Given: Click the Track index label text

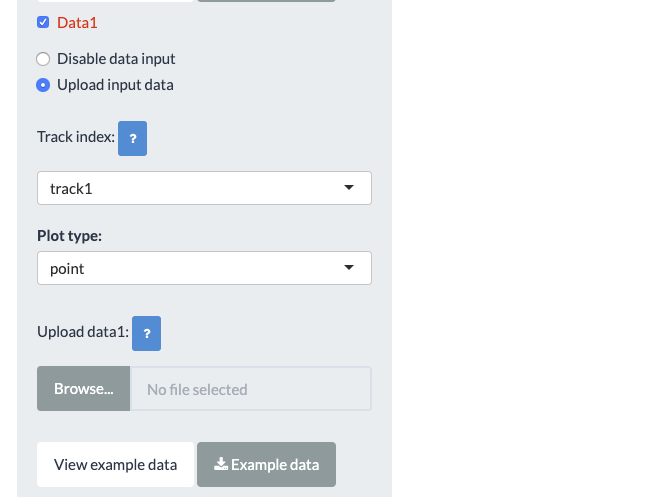Looking at the screenshot, I should [76, 137].
